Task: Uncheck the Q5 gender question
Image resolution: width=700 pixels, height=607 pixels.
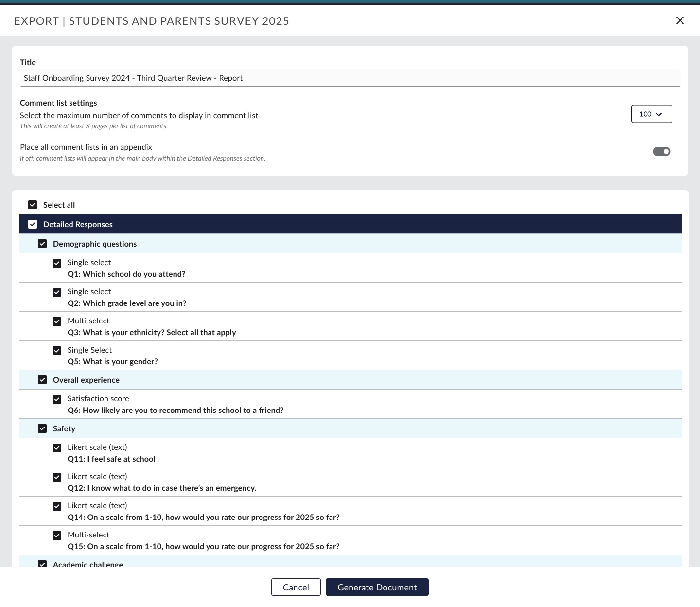Action: click(57, 351)
